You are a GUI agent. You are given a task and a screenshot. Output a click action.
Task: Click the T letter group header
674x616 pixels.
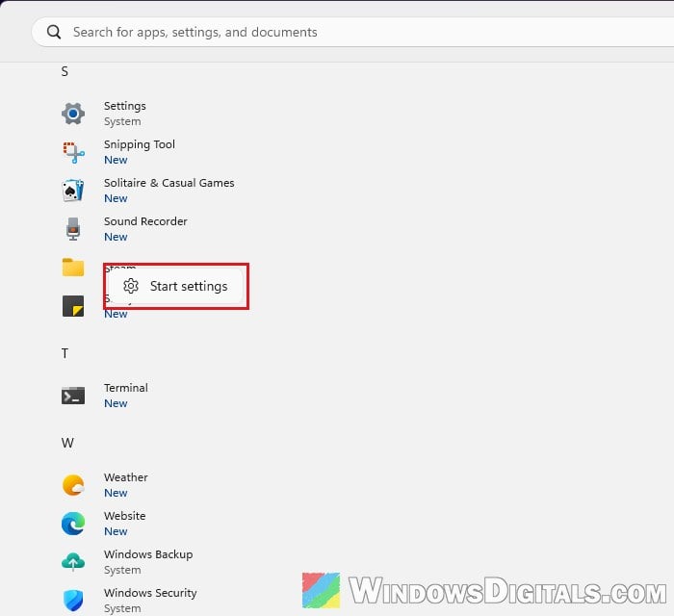tap(65, 353)
